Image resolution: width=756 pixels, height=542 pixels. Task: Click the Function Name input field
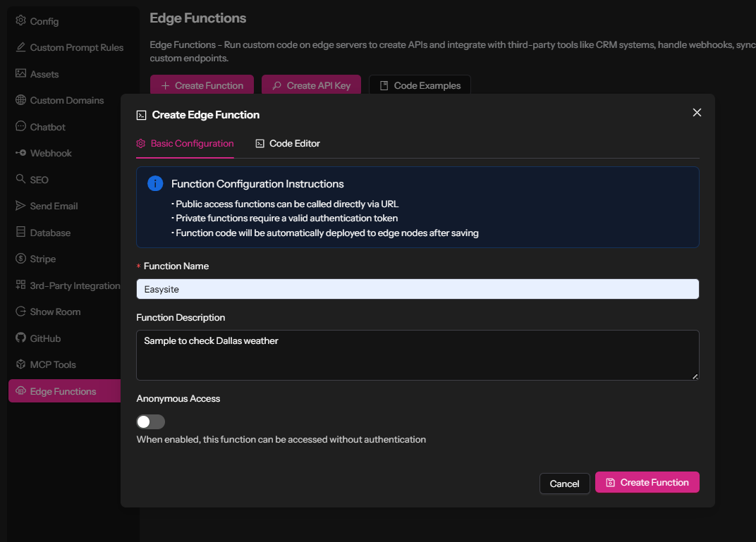point(417,289)
